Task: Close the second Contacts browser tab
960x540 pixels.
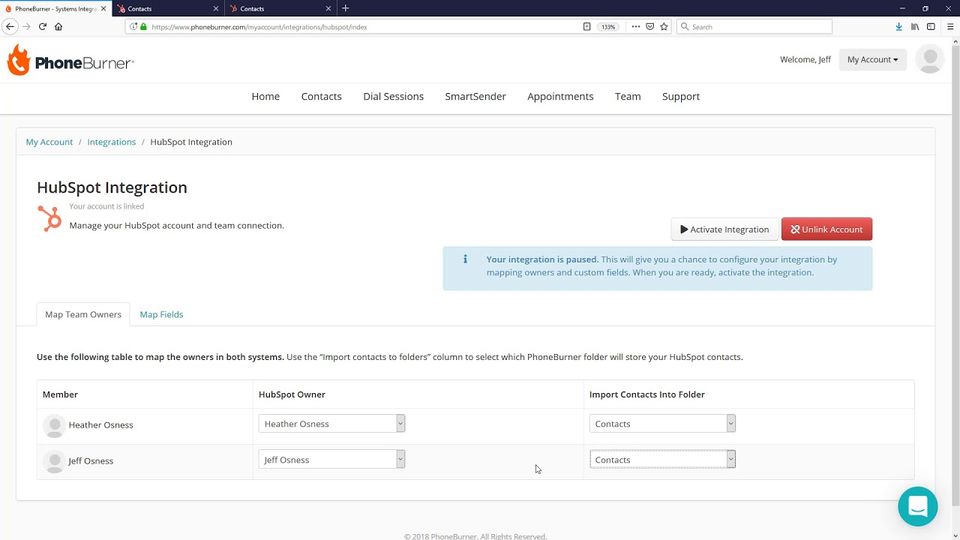Action: 216,9
